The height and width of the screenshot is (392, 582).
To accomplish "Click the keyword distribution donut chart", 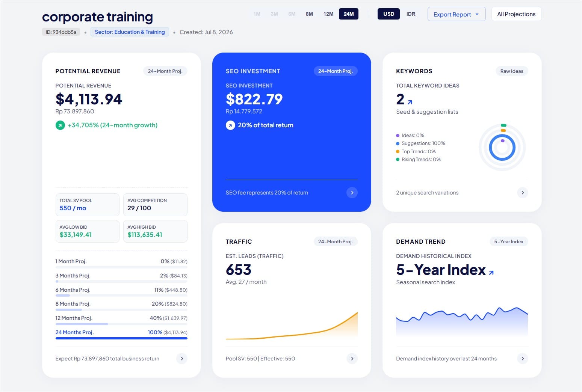I will pyautogui.click(x=502, y=148).
